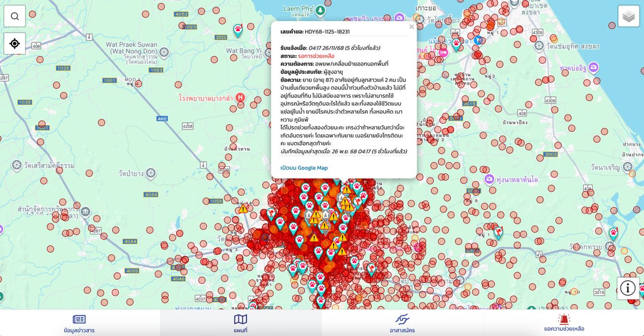Open the info legend button
This screenshot has height=336, width=644.
click(x=627, y=288)
